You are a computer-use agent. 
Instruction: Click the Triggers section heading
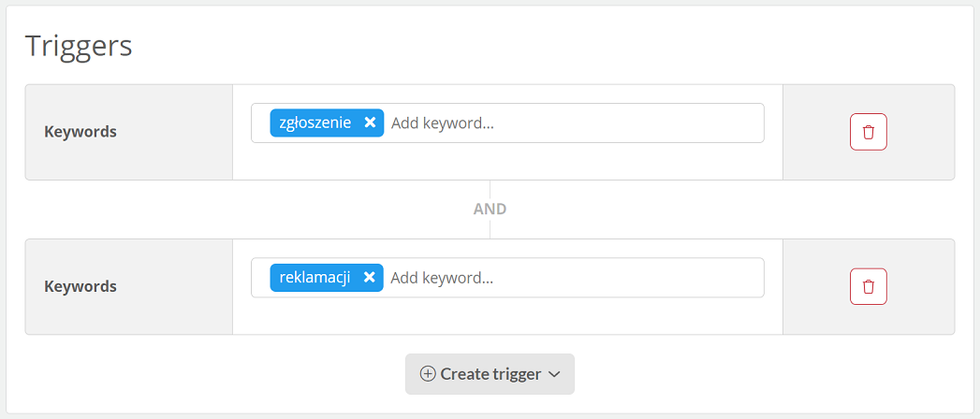(79, 46)
